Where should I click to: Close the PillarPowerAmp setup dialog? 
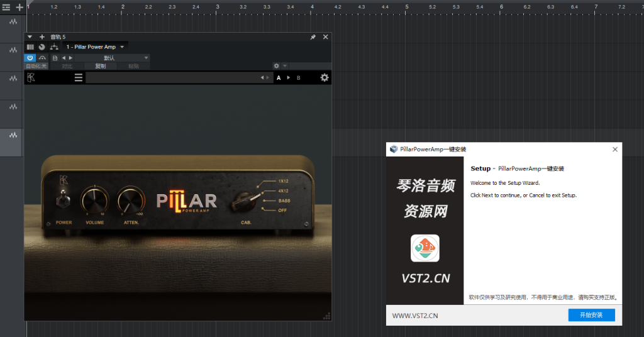coord(615,150)
